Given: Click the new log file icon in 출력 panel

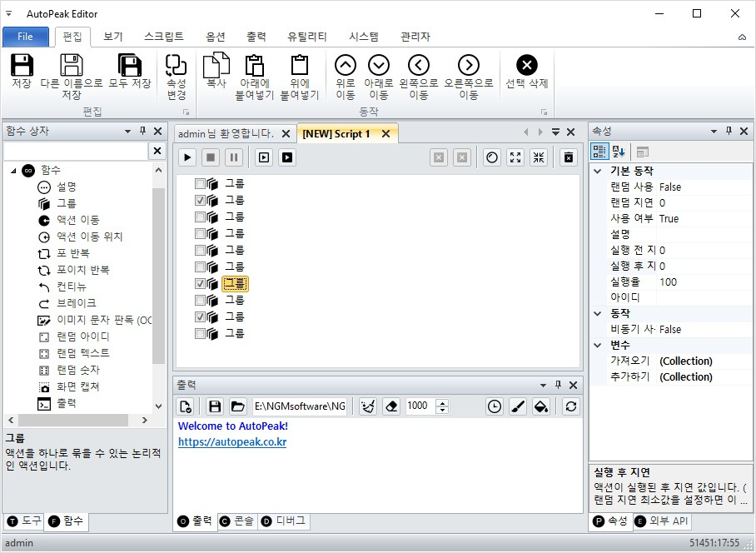Looking at the screenshot, I should pos(185,406).
